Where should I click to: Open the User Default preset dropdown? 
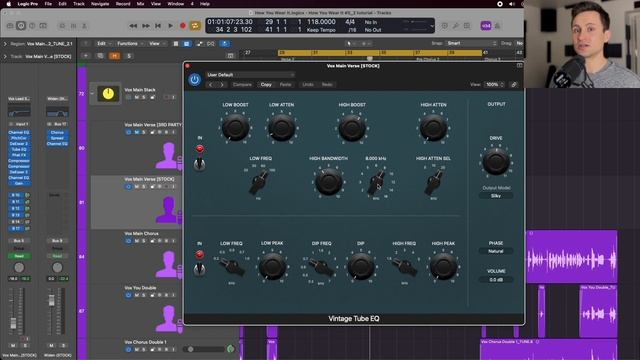coord(250,75)
